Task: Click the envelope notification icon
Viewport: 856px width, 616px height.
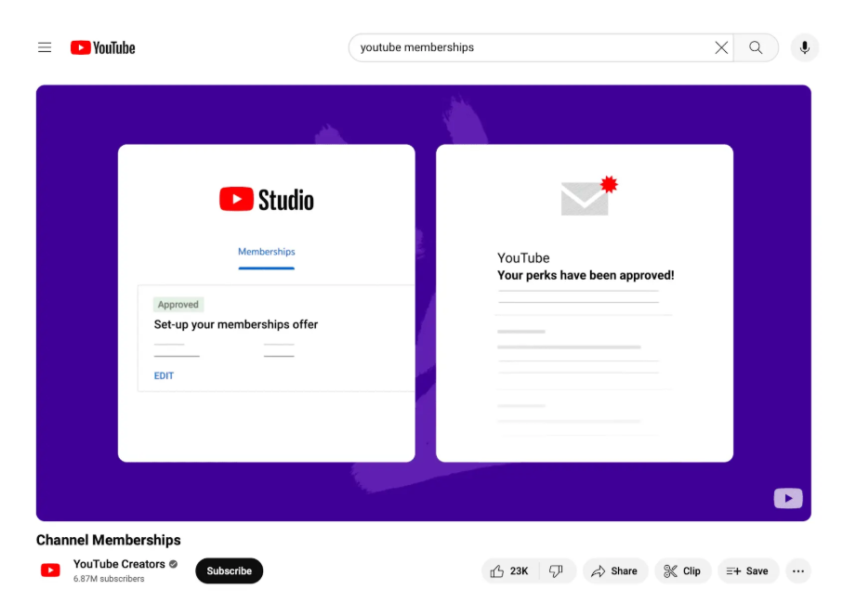Action: point(588,196)
